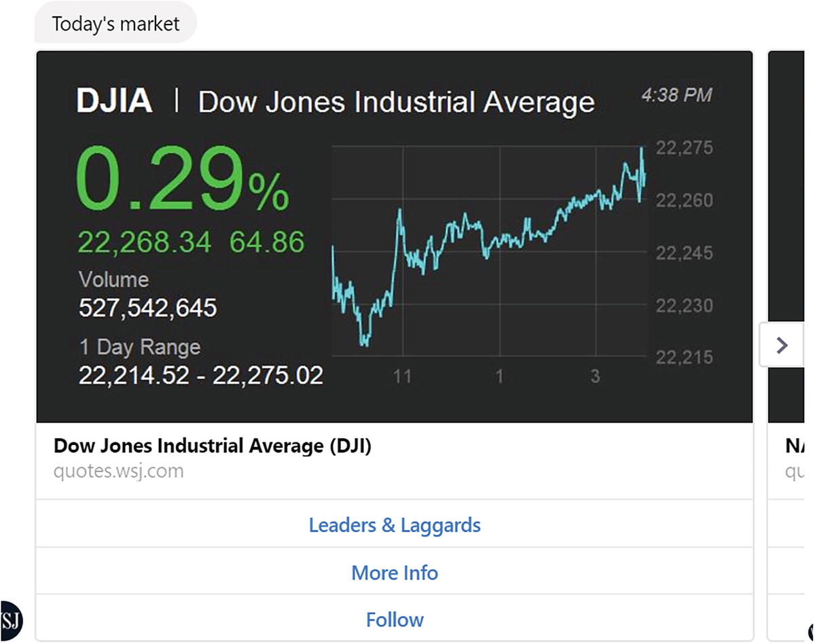Visit the quotes.wsj.com source link
This screenshot has height=644, width=815.
pos(118,471)
